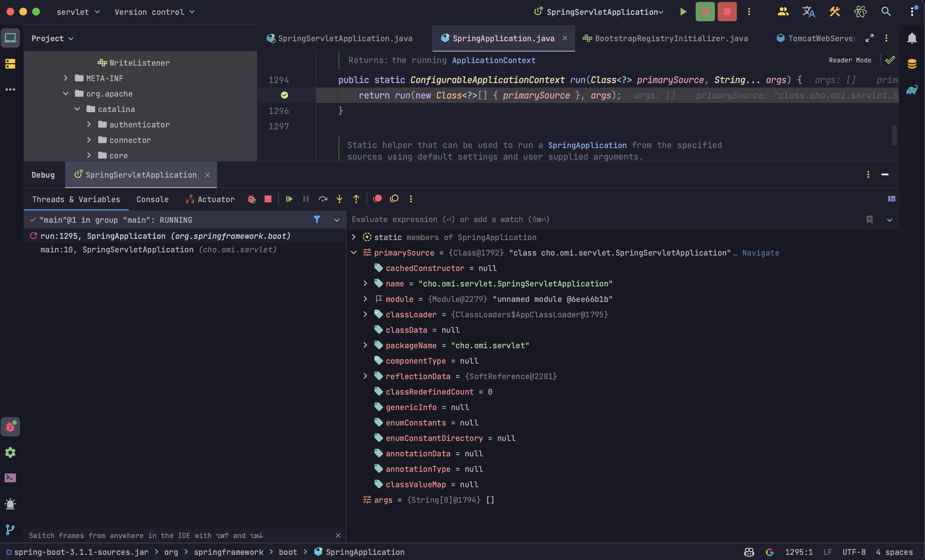Click the Navigate link for primarySource
The height and width of the screenshot is (560, 925).
pyautogui.click(x=760, y=253)
